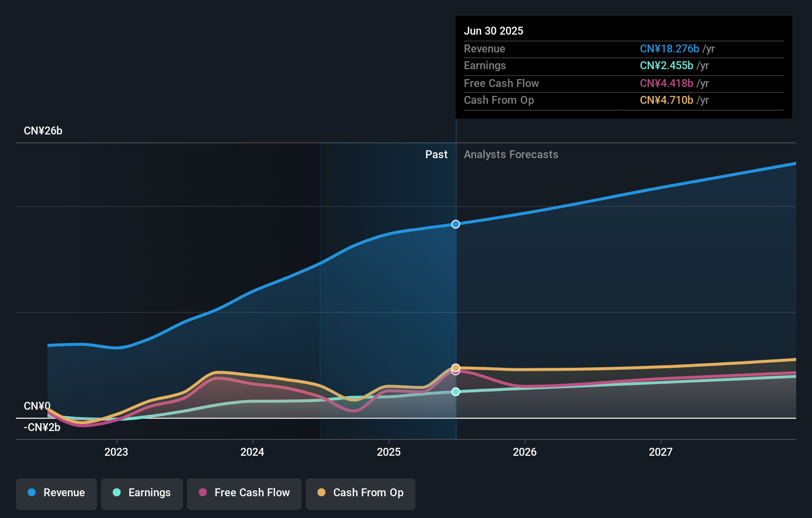The image size is (812, 518).
Task: Click the Free Cash Flow legend button
Action: 244,494
